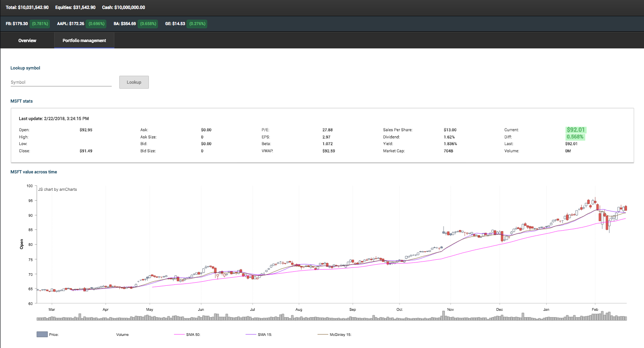
Task: Click the Open price value $92.95
Action: click(87, 130)
